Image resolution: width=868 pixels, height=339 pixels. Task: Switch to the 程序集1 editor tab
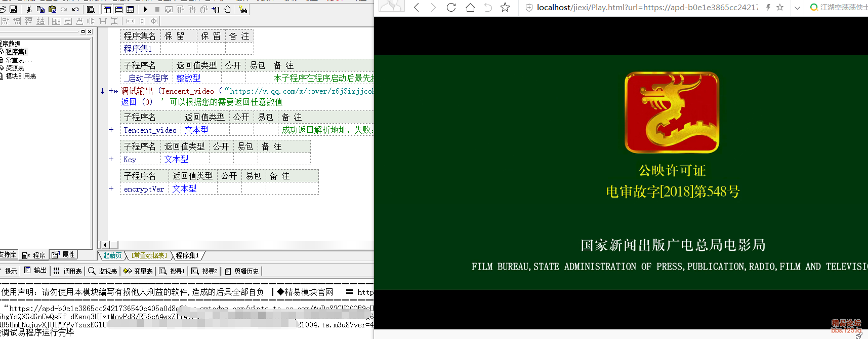pyautogui.click(x=187, y=255)
